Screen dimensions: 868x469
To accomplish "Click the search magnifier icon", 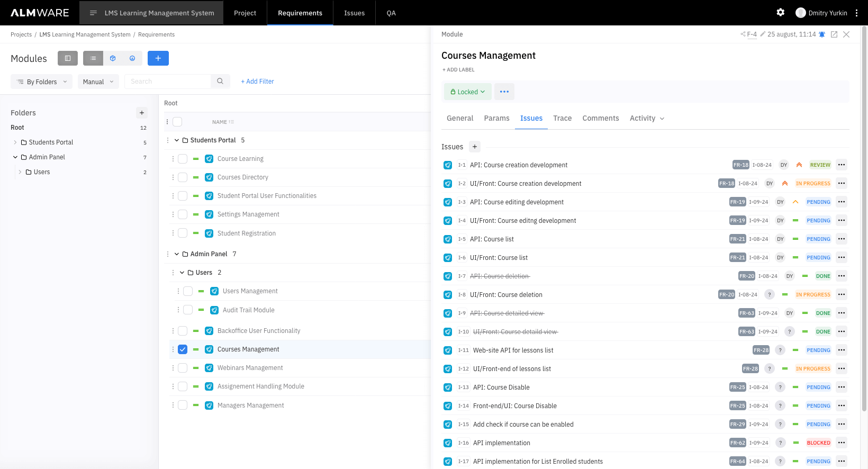I will pos(220,81).
